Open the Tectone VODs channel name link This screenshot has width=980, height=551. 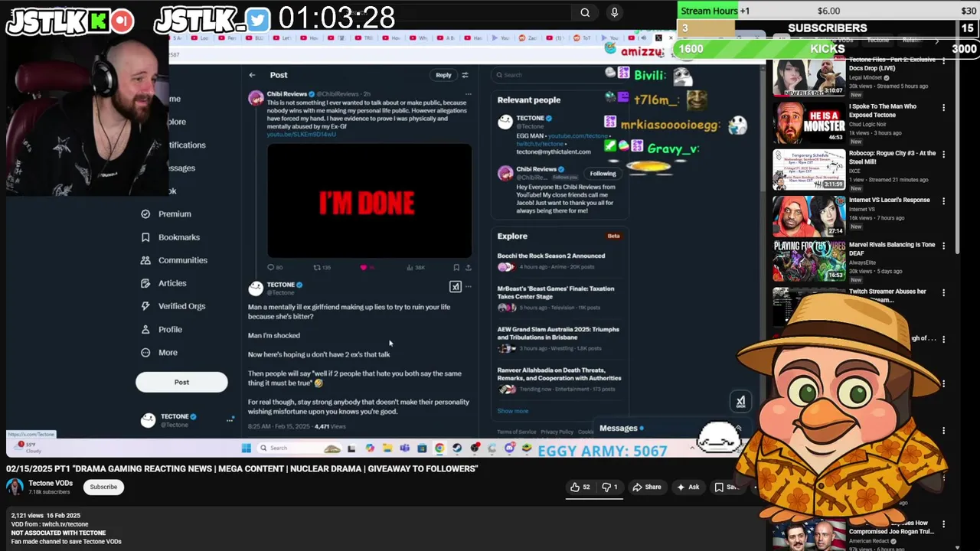tap(51, 483)
